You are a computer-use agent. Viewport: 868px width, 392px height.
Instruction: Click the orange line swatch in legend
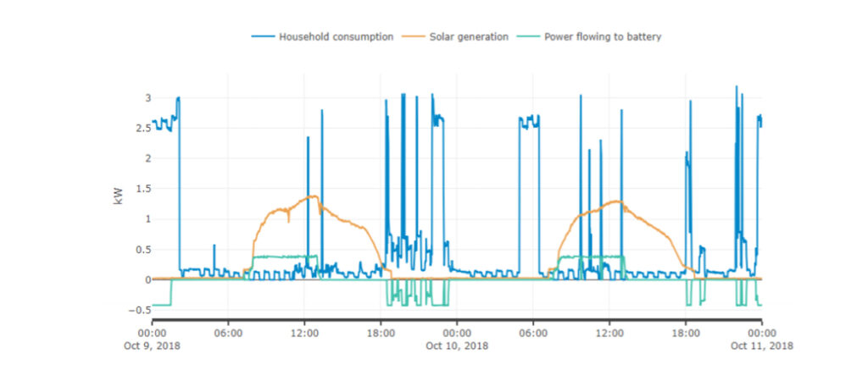tap(412, 36)
